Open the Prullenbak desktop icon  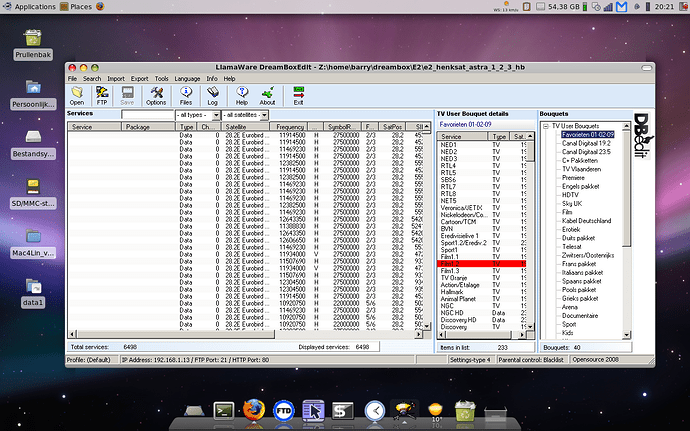33,44
